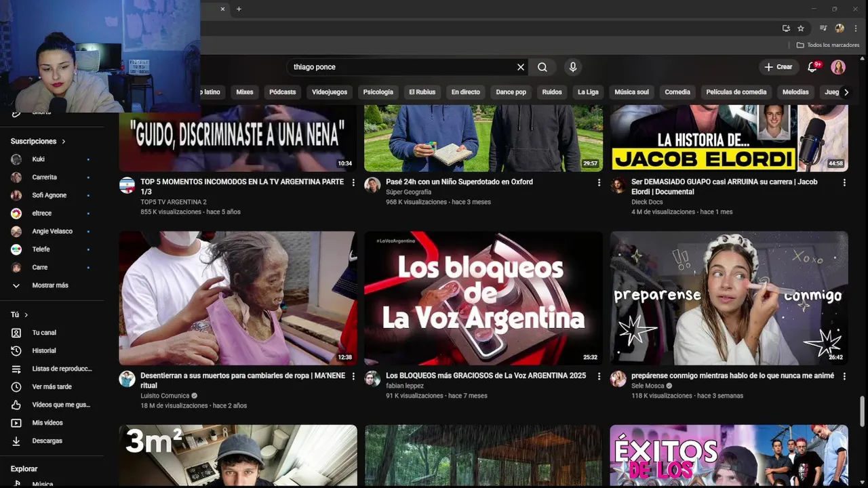Open Ver más tarde
The height and width of the screenshot is (488, 868).
(51, 386)
